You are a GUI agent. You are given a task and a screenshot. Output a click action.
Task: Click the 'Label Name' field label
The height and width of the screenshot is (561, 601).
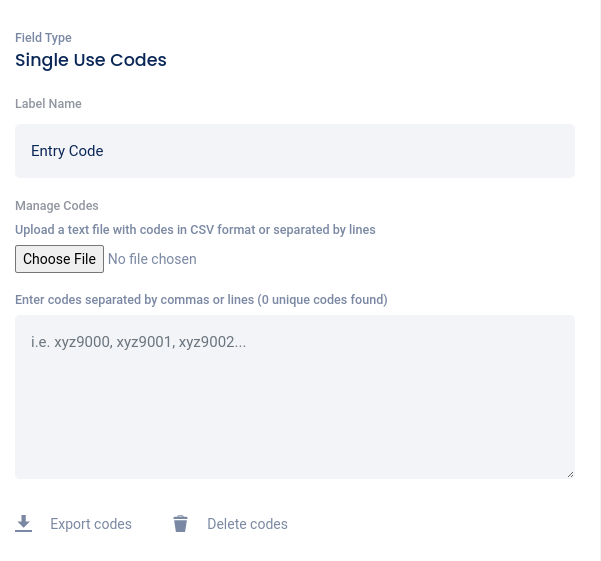click(48, 104)
